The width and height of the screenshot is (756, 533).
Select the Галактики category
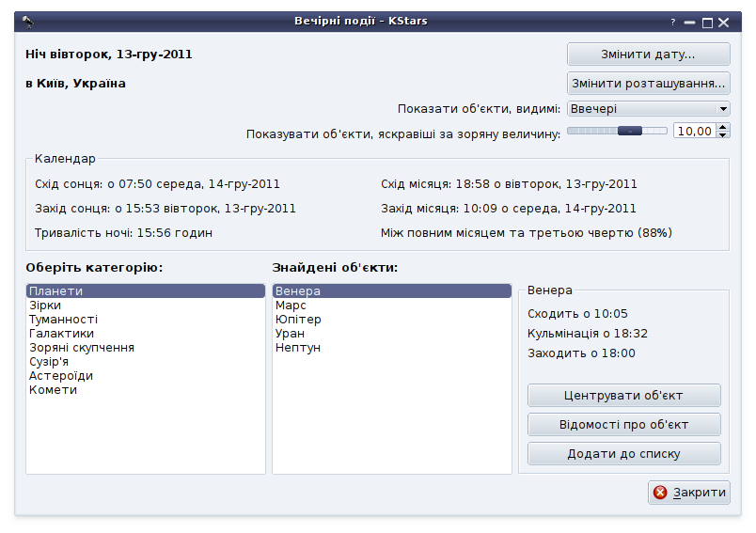61,334
